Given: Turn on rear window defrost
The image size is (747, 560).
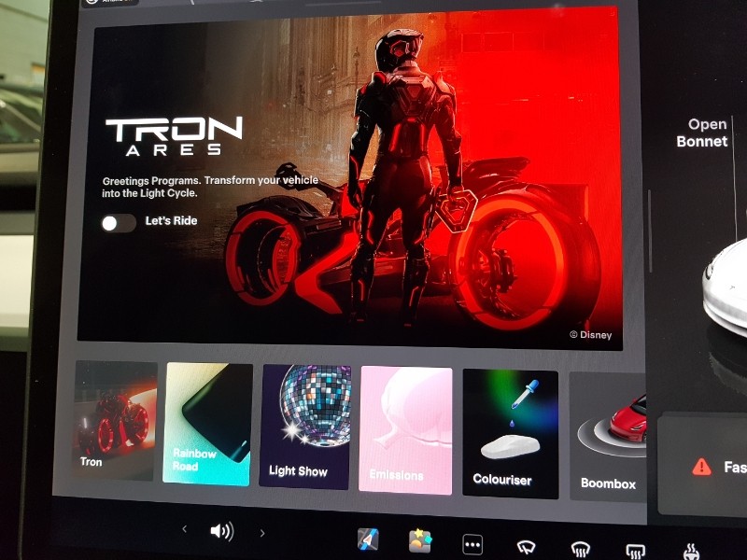Looking at the screenshot, I should coord(636,550).
